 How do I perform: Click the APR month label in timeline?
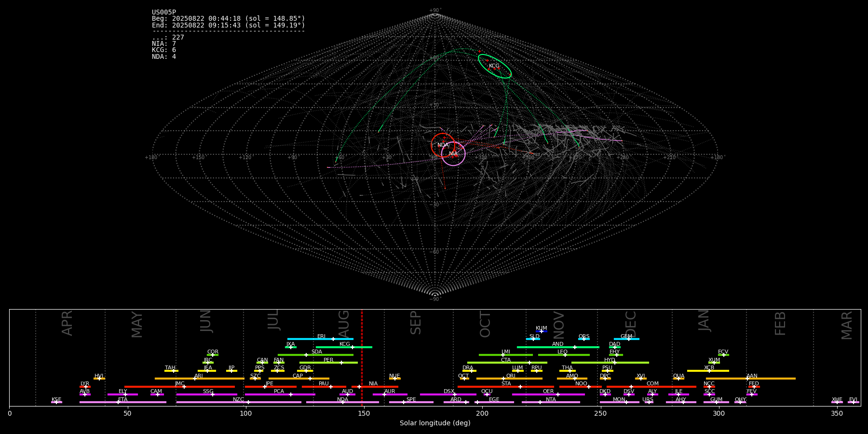tap(67, 323)
